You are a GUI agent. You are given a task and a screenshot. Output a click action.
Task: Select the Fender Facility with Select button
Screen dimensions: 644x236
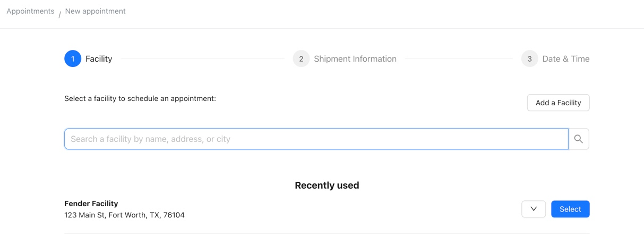tap(570, 209)
